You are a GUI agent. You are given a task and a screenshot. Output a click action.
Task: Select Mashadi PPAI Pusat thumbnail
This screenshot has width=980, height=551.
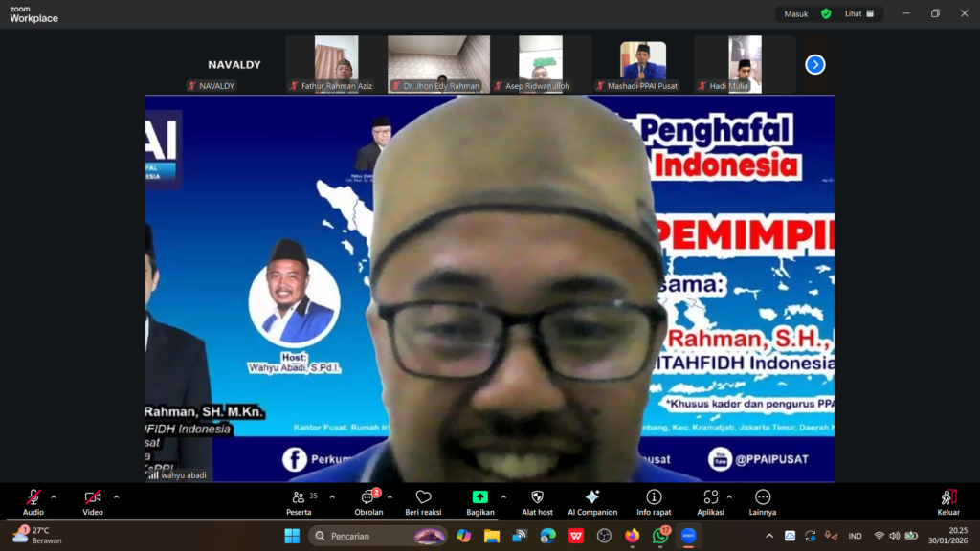click(642, 64)
